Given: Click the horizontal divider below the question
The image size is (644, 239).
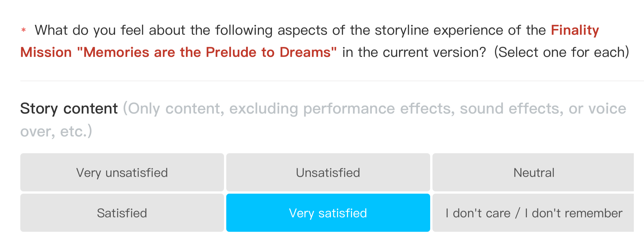Looking at the screenshot, I should click(x=332, y=81).
